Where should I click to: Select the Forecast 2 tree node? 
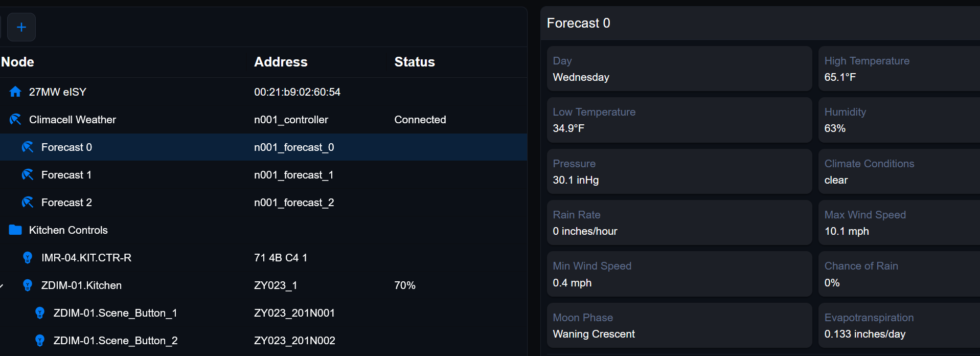(263, 203)
